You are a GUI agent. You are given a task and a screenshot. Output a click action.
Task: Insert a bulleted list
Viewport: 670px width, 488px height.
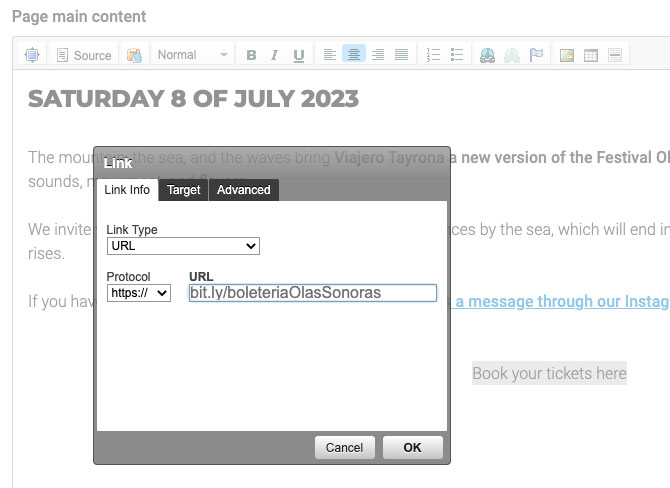point(457,55)
